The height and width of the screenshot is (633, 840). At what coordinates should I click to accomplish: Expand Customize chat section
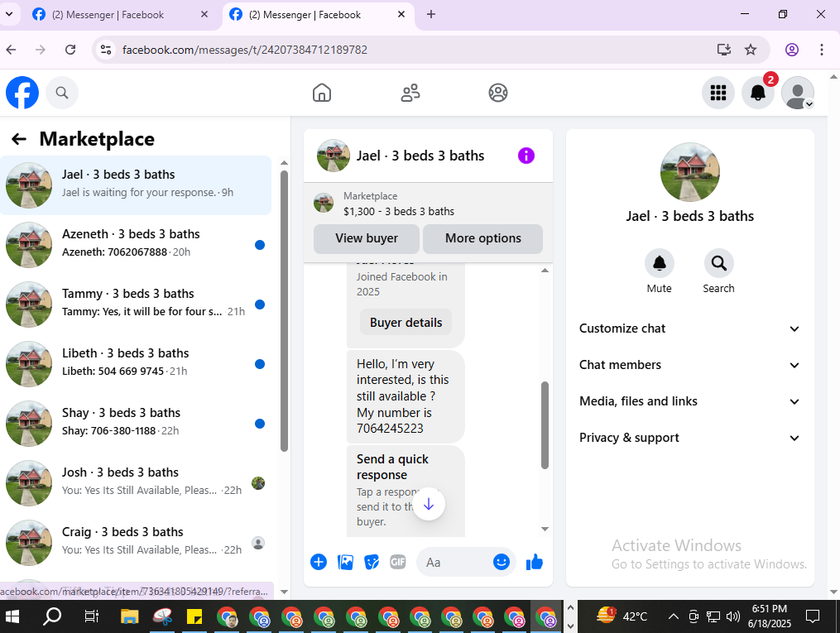click(689, 328)
